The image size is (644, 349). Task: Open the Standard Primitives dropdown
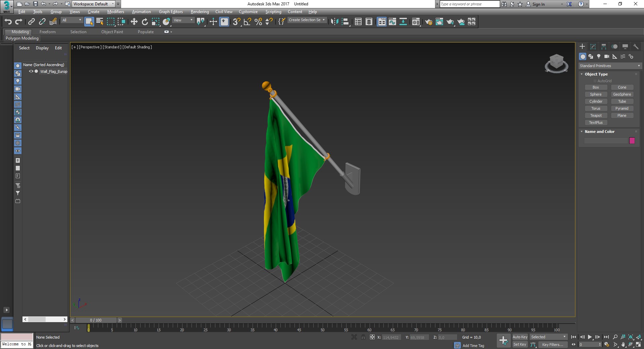[610, 66]
